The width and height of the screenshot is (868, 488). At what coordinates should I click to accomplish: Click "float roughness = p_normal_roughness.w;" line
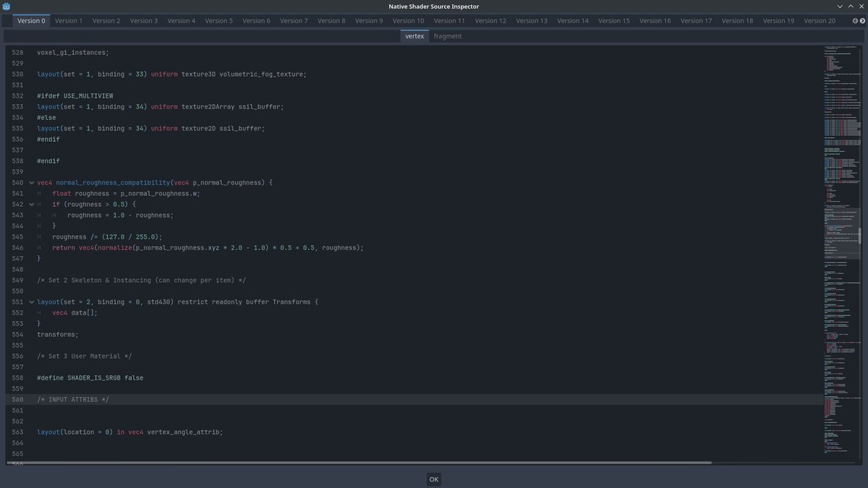coord(126,194)
